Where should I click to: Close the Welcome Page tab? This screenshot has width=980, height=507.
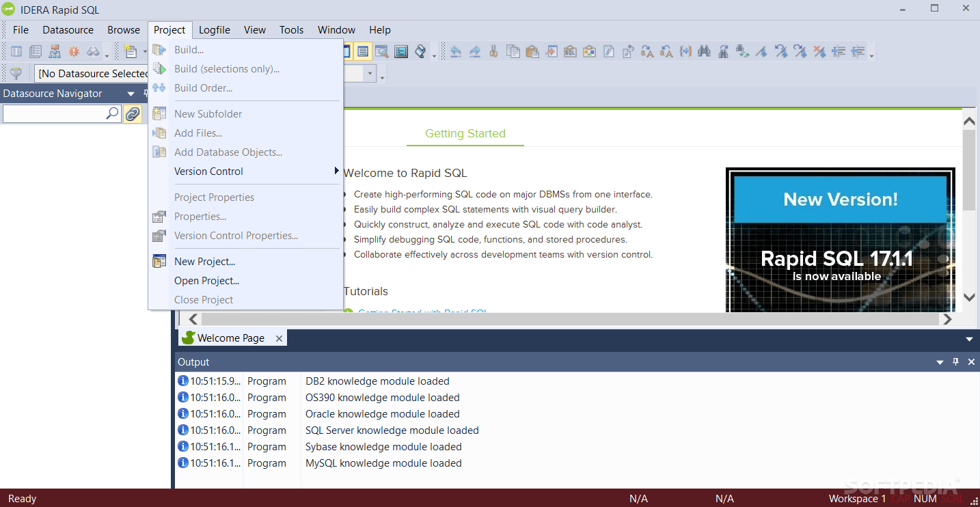(279, 338)
